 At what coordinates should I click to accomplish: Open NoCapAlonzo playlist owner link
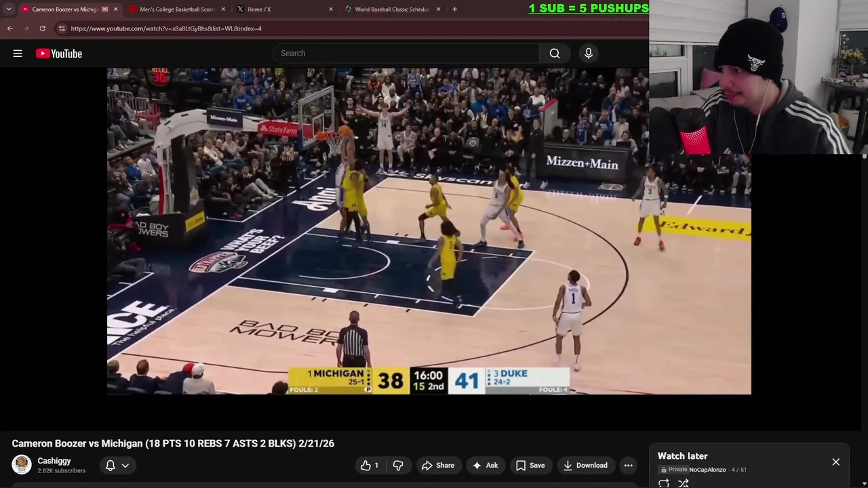707,470
